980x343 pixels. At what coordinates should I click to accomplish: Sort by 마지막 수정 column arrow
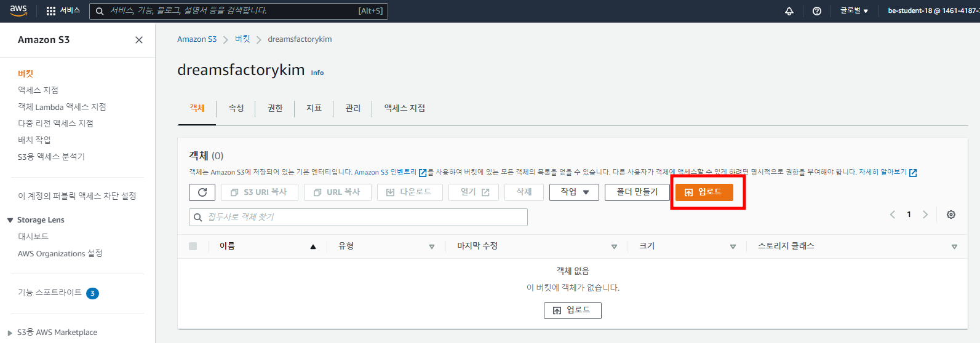pyautogui.click(x=614, y=246)
